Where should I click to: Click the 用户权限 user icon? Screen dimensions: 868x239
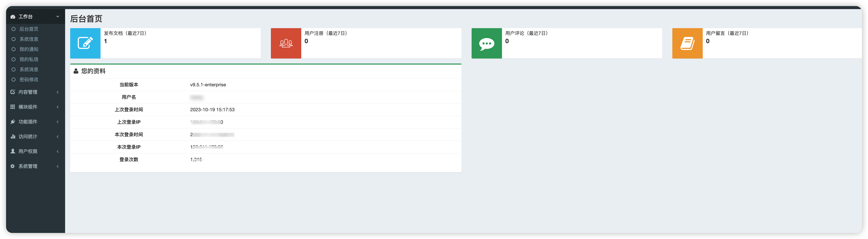point(13,151)
